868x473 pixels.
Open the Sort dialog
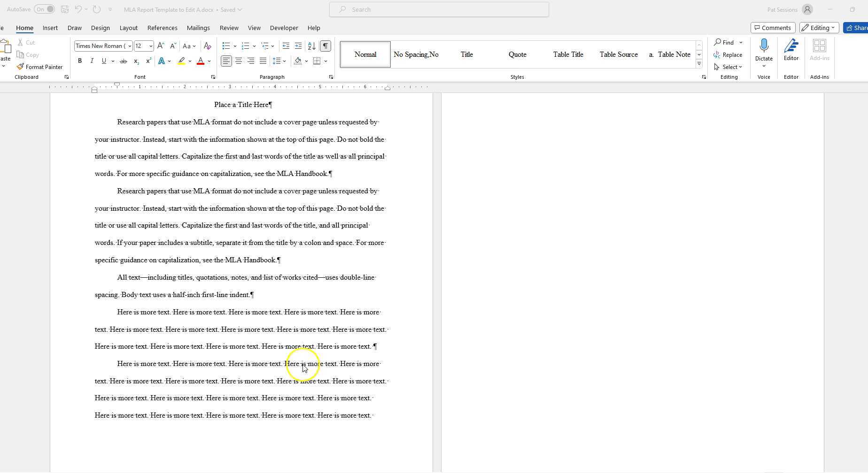(x=311, y=46)
